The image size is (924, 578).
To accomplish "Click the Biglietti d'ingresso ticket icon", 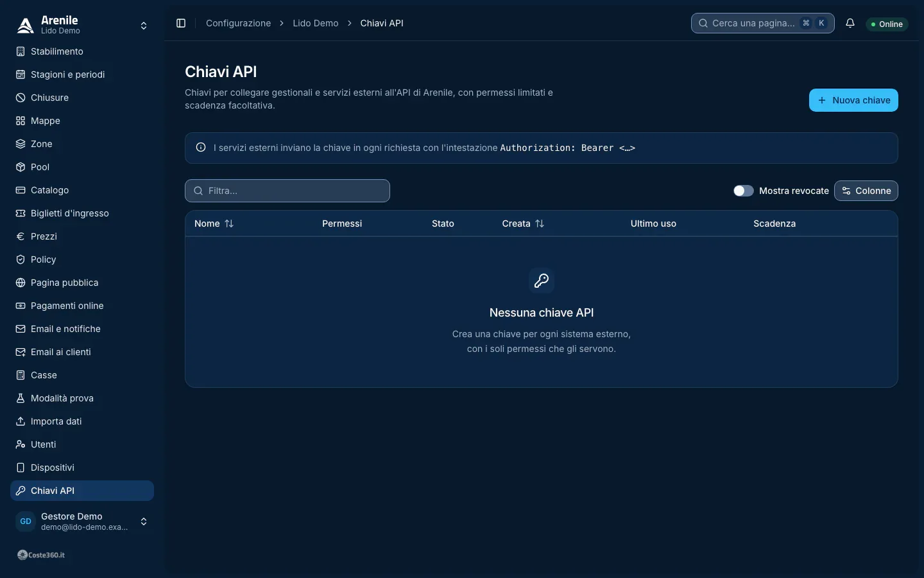I will 21,213.
